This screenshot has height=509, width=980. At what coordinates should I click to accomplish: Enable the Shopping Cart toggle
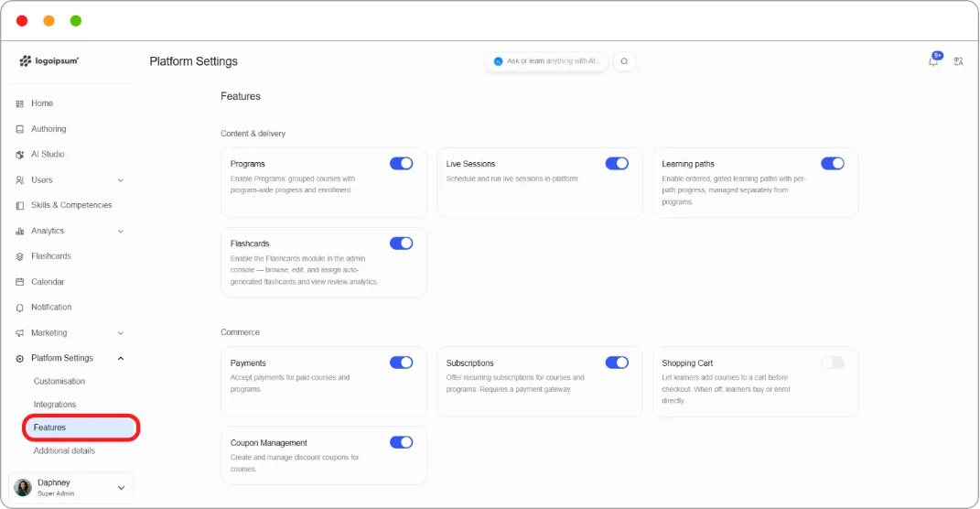pyautogui.click(x=833, y=363)
